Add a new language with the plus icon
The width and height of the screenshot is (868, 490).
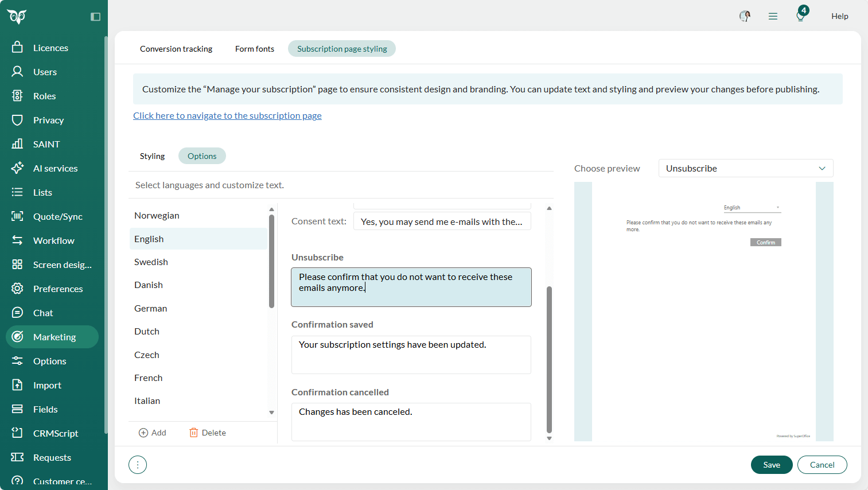pos(152,432)
